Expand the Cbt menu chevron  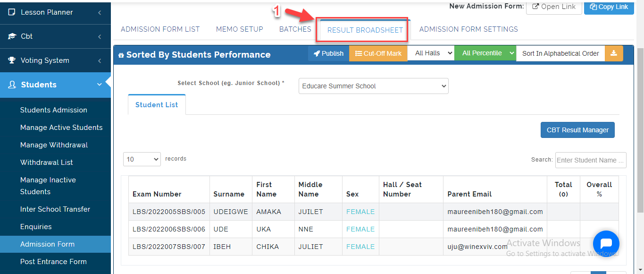click(100, 36)
